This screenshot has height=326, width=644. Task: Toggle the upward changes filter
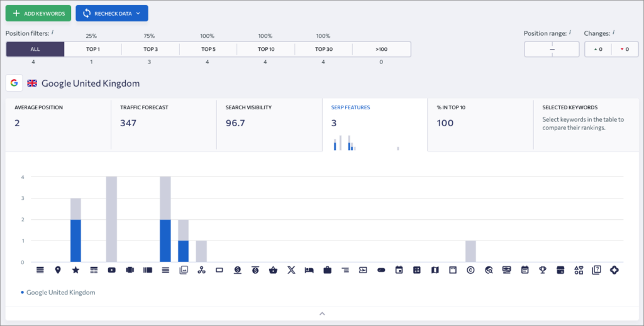(598, 49)
